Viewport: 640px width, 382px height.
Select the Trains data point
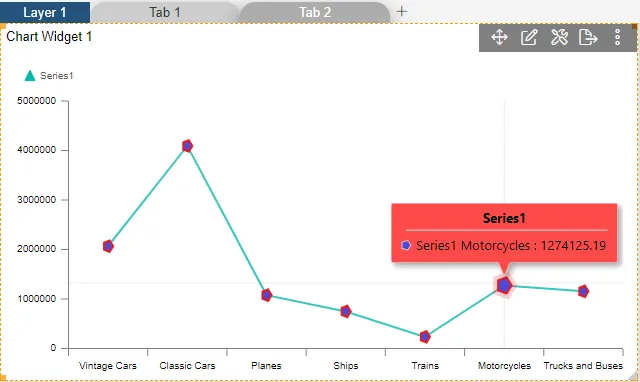[425, 337]
